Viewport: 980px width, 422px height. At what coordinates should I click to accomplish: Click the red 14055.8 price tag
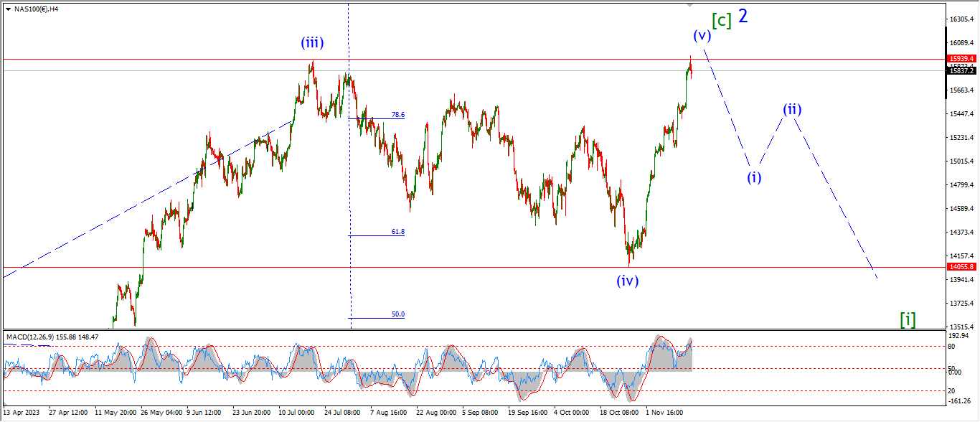tap(961, 266)
